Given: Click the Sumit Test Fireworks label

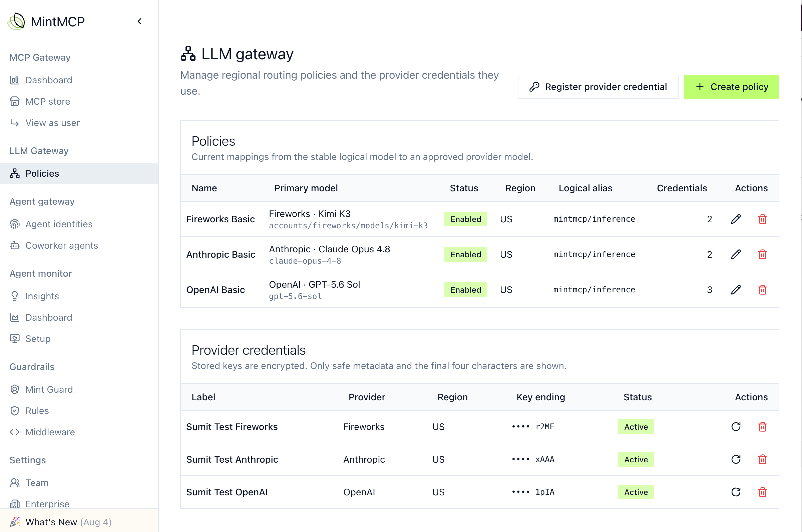Looking at the screenshot, I should pos(232,427).
